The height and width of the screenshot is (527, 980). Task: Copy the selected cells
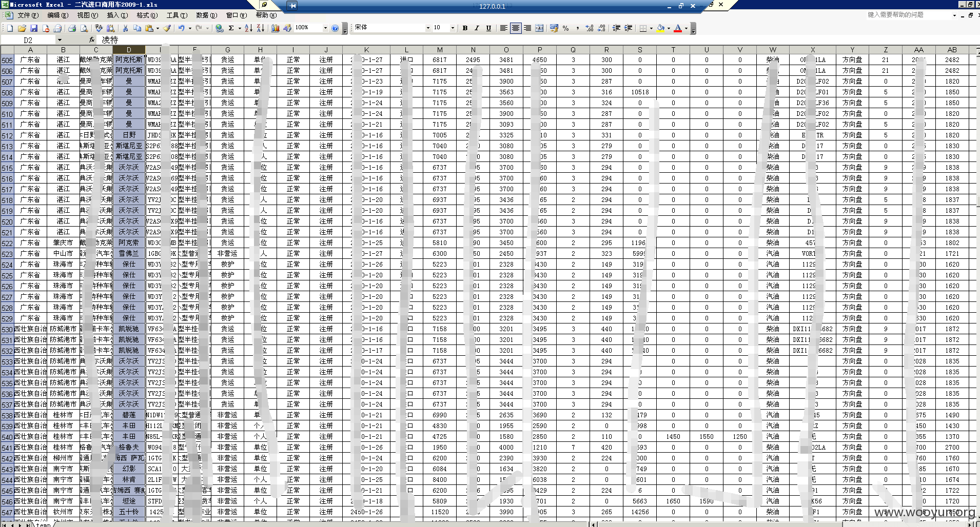point(136,28)
